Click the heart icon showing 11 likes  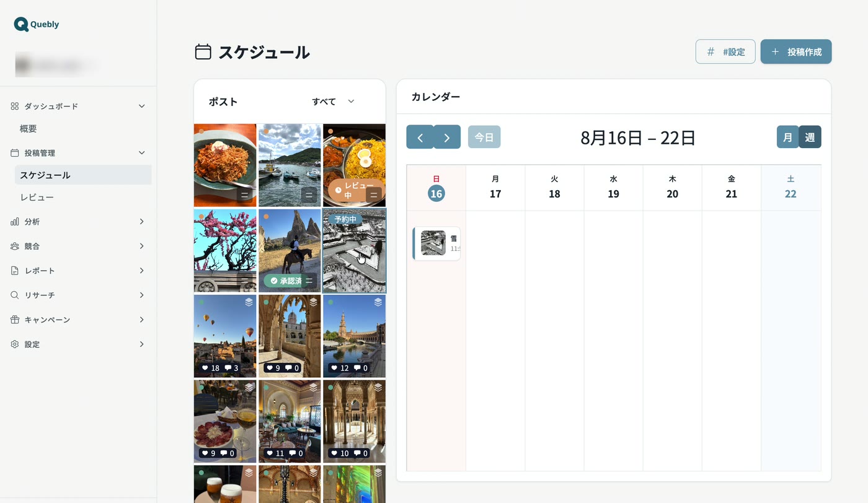(x=269, y=453)
